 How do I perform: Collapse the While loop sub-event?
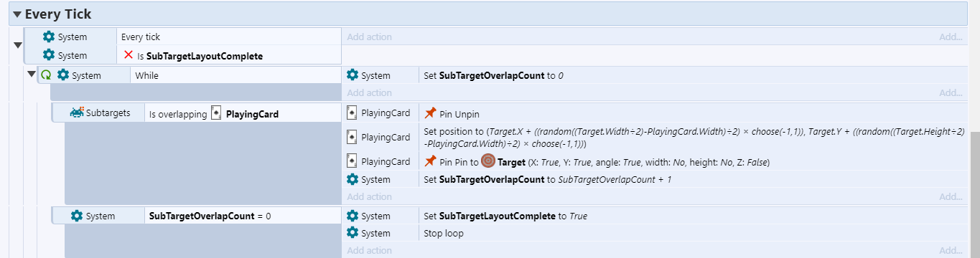tap(32, 75)
